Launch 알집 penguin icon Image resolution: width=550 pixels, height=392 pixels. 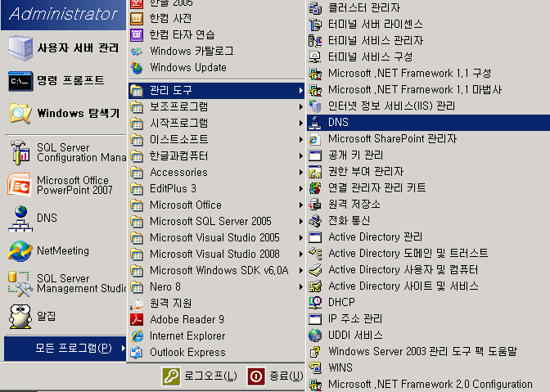pyautogui.click(x=20, y=316)
